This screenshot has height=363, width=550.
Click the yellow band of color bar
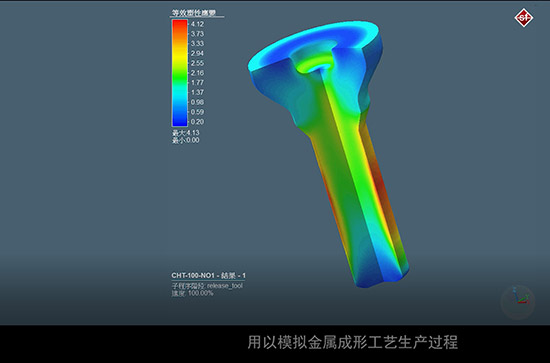coord(180,56)
